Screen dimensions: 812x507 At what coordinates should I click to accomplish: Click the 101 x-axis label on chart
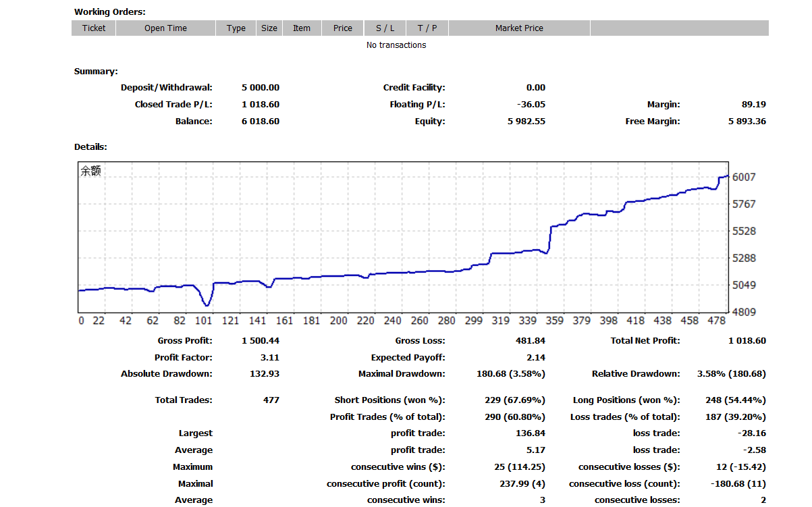(x=203, y=321)
